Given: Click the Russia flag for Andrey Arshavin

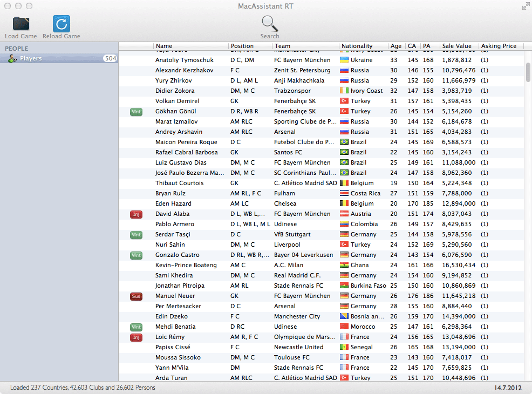Looking at the screenshot, I should point(344,132).
